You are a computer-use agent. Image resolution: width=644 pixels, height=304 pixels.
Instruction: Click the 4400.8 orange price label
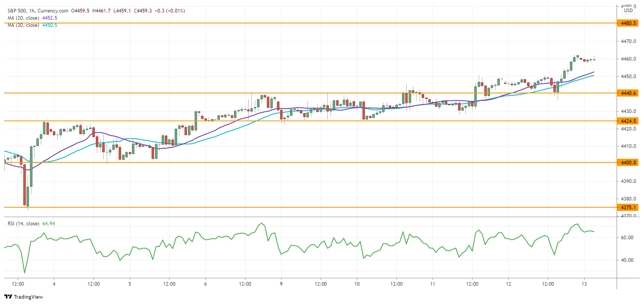point(628,163)
